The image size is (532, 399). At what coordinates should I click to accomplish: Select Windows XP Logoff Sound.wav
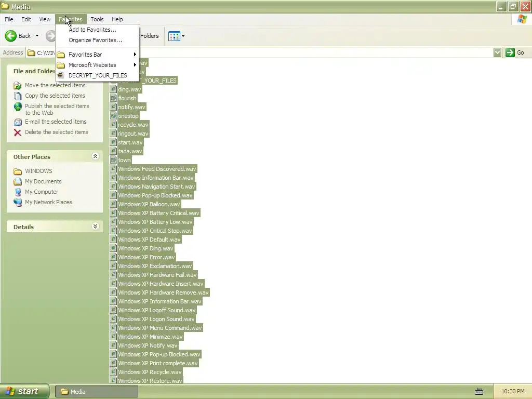pyautogui.click(x=157, y=310)
